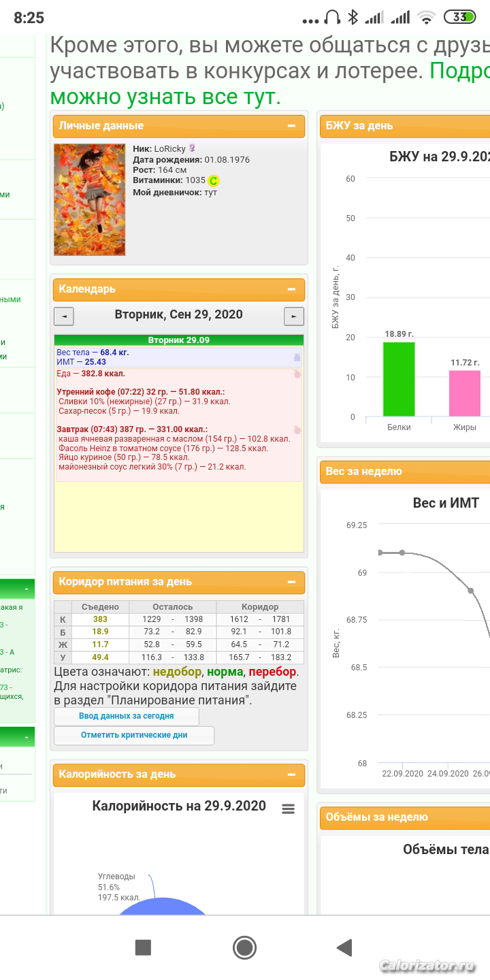Image resolution: width=490 pixels, height=980 pixels.
Task: Click the Календарь panel header
Action: [x=179, y=289]
